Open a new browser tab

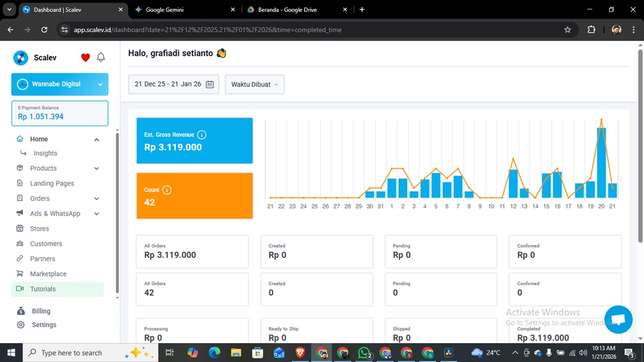362,9
